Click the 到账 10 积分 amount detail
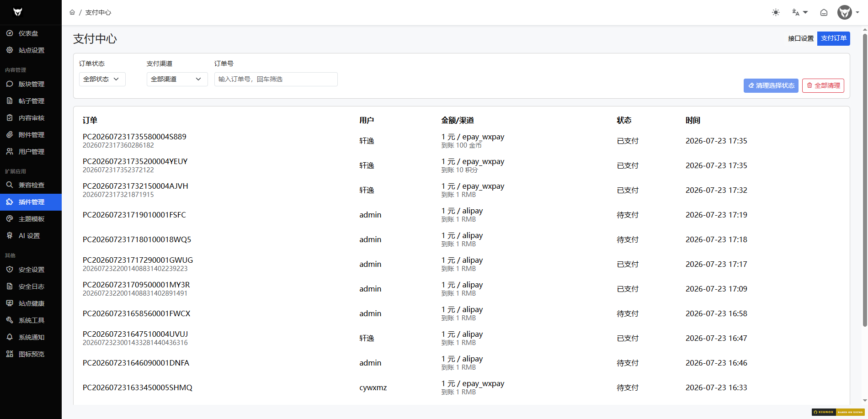Screen dimensions: 868x419 click(459, 170)
